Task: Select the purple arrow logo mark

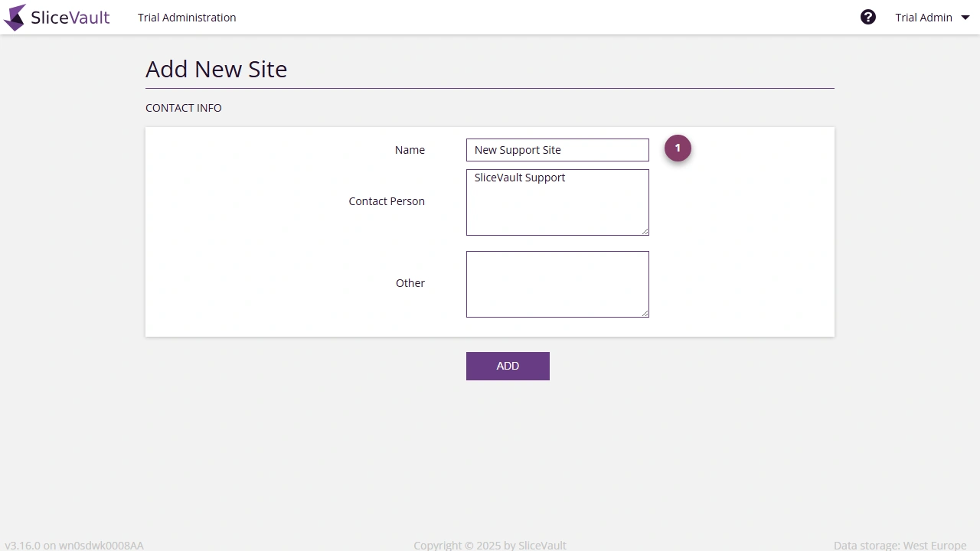Action: (14, 17)
